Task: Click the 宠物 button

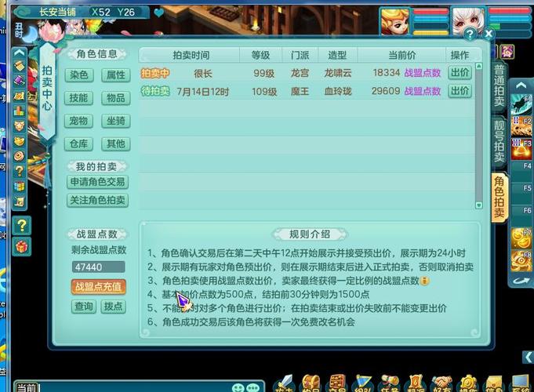Action: coord(78,121)
